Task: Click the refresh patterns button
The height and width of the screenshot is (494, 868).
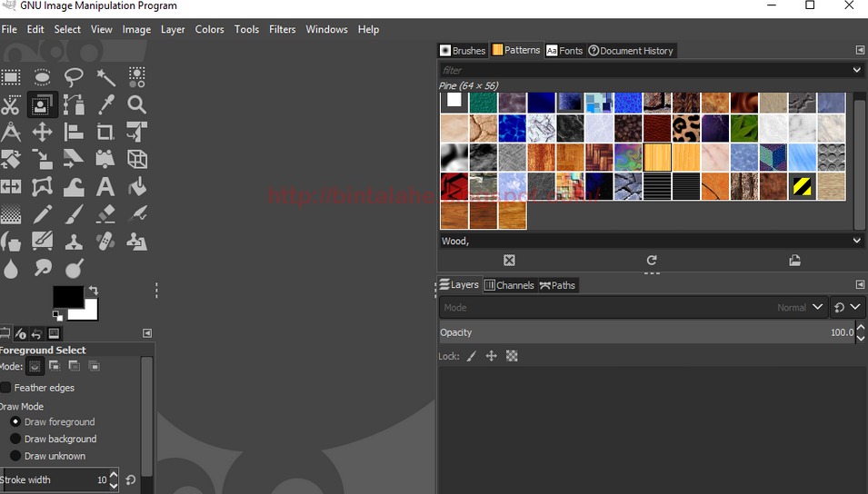Action: tap(652, 260)
